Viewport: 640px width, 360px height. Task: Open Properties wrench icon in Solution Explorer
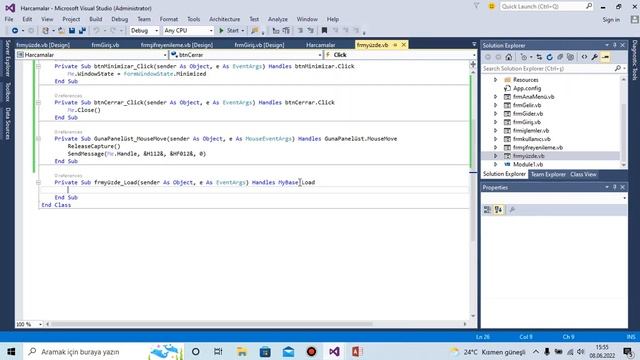595,57
